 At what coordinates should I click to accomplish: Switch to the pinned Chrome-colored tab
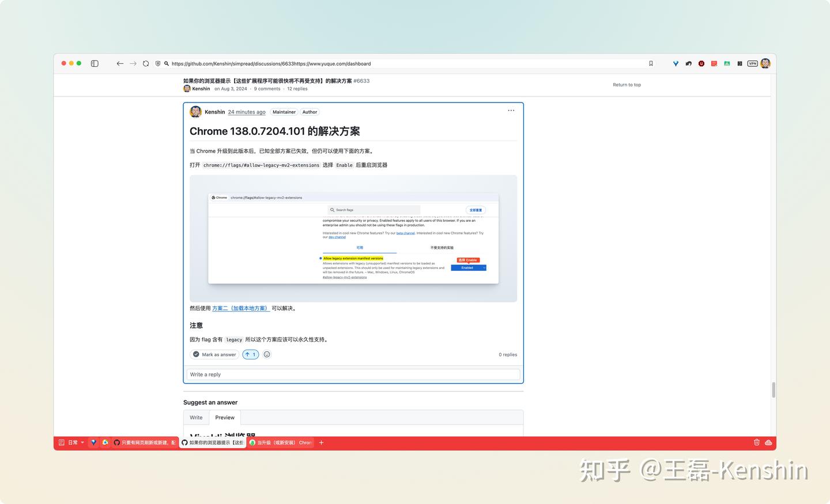pyautogui.click(x=105, y=442)
